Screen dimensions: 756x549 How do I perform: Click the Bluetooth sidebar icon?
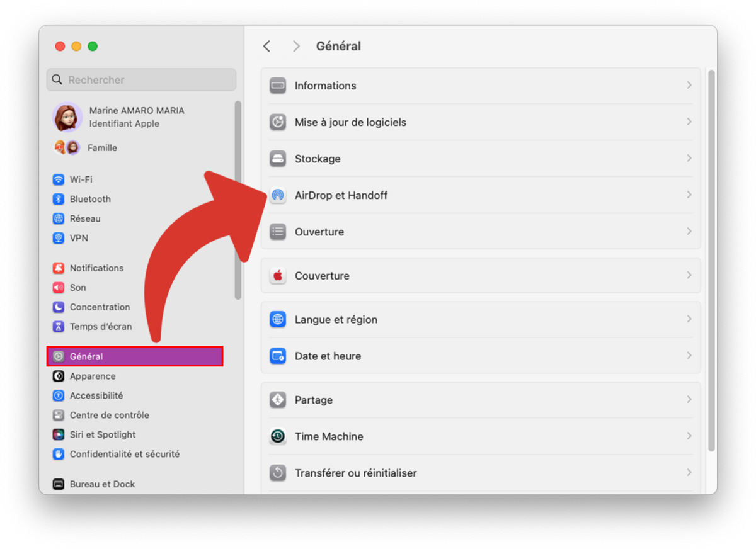[59, 199]
